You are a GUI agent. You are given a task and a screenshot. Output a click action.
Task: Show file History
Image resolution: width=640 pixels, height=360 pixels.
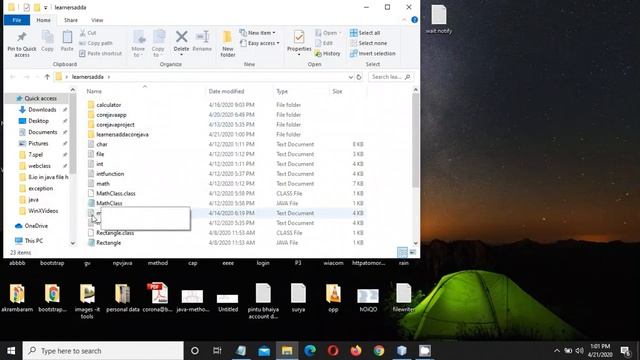[x=327, y=53]
